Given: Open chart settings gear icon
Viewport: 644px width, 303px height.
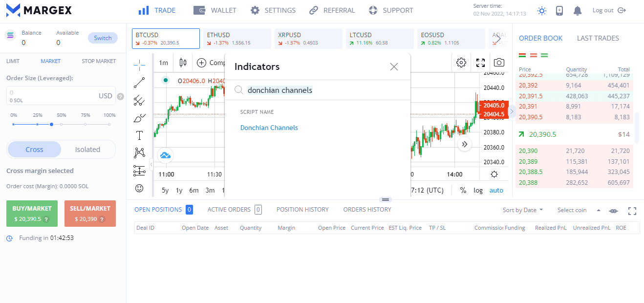Looking at the screenshot, I should (x=461, y=63).
